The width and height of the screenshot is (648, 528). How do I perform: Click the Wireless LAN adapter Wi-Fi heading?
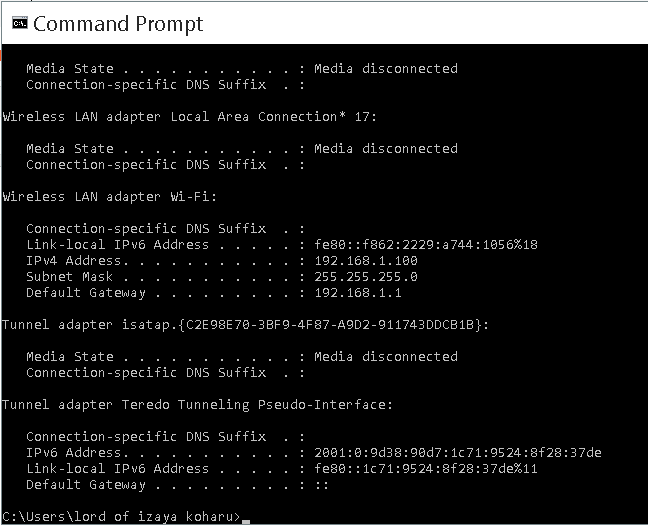[x=109, y=197]
